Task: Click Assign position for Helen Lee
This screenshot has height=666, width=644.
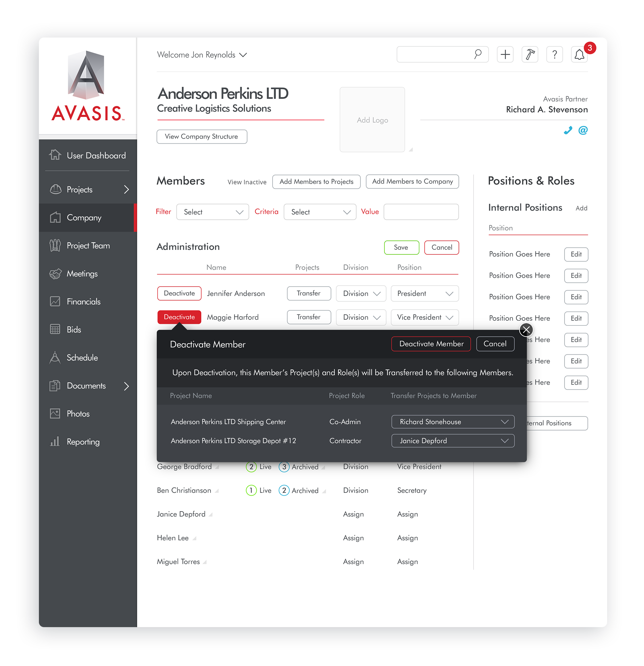Action: click(x=407, y=538)
